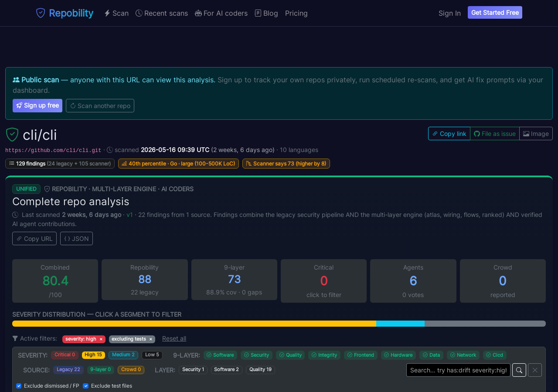Image resolution: width=558 pixels, height=392 pixels.
Task: Remove the 'severity: high' filter chip
Action: [101, 339]
